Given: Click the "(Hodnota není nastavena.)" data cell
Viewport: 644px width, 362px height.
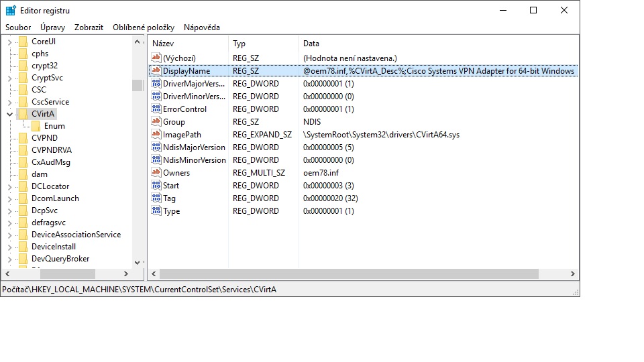Looking at the screenshot, I should (350, 58).
